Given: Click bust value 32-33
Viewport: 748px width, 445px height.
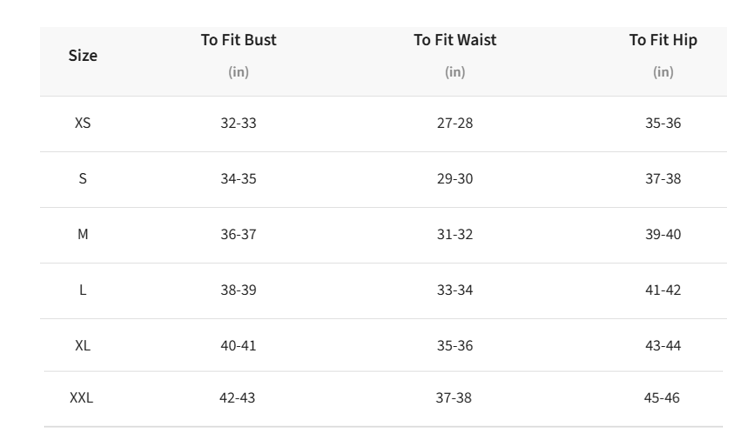Looking at the screenshot, I should [238, 123].
